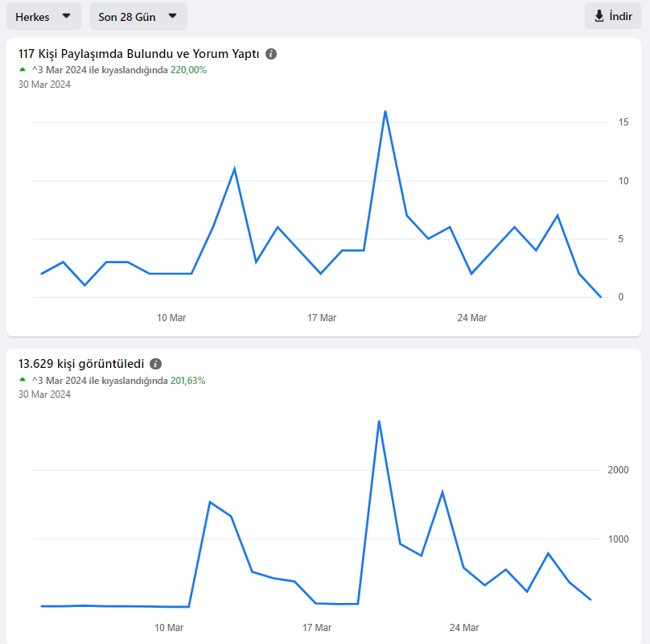Open the Herkes audience dropdown
This screenshot has height=644, width=650.
click(x=43, y=17)
